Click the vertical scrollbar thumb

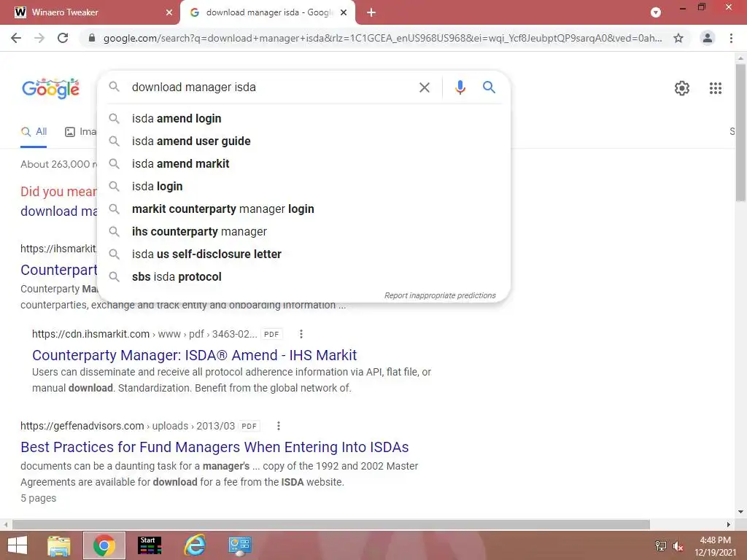[x=740, y=133]
